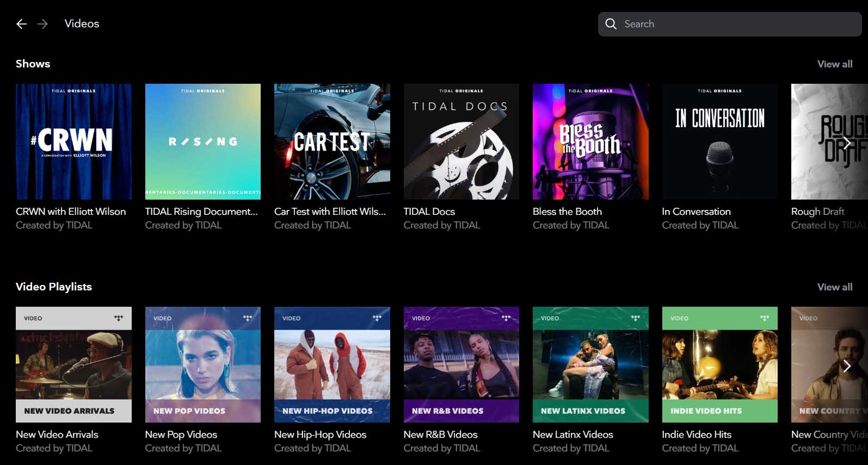Open the TIDAL Docs thumbnail
The height and width of the screenshot is (465, 868).
pyautogui.click(x=461, y=141)
